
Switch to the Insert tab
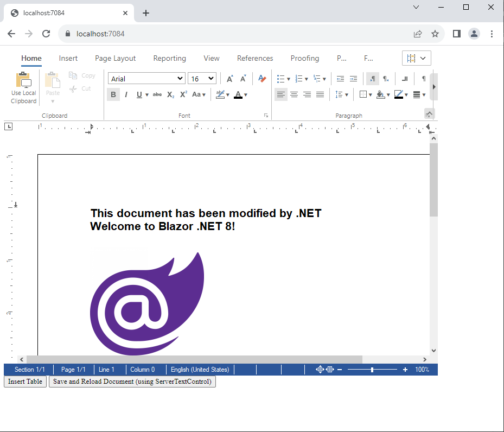click(68, 58)
